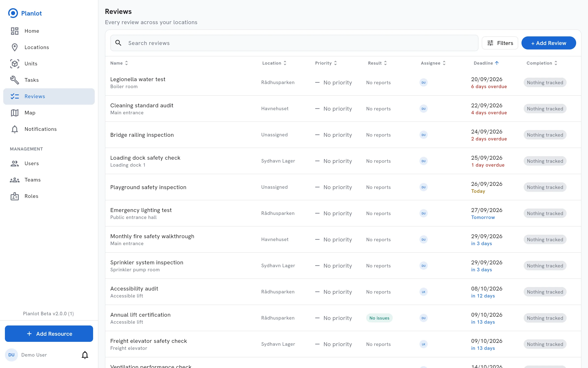The width and height of the screenshot is (588, 368).
Task: Focus the Search reviews input field
Action: [x=294, y=43]
